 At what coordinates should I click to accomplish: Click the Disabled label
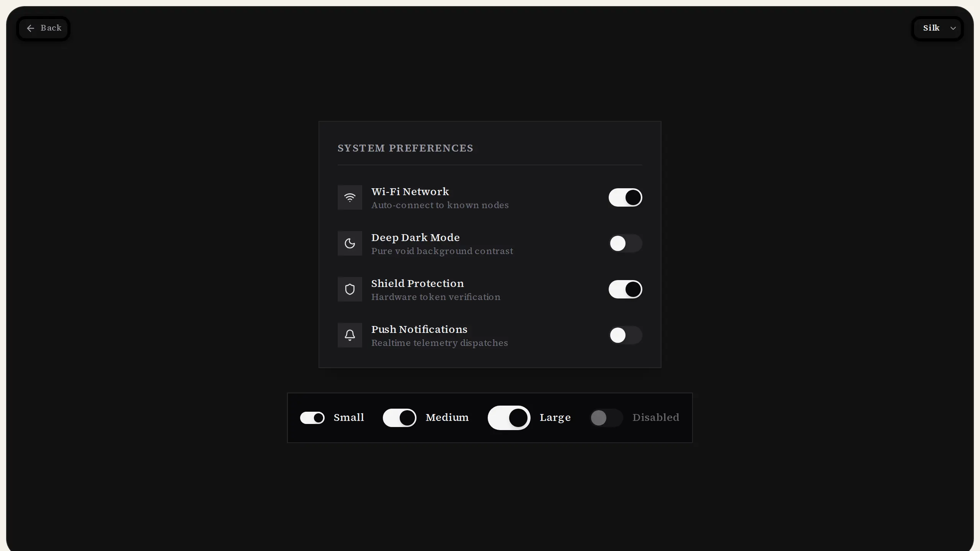656,417
